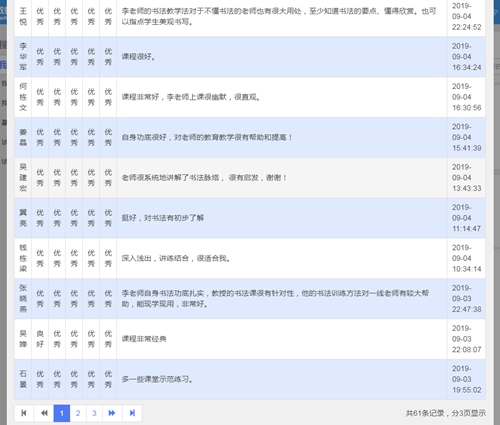Jump to the last page icon
The image size is (500, 425).
(132, 413)
